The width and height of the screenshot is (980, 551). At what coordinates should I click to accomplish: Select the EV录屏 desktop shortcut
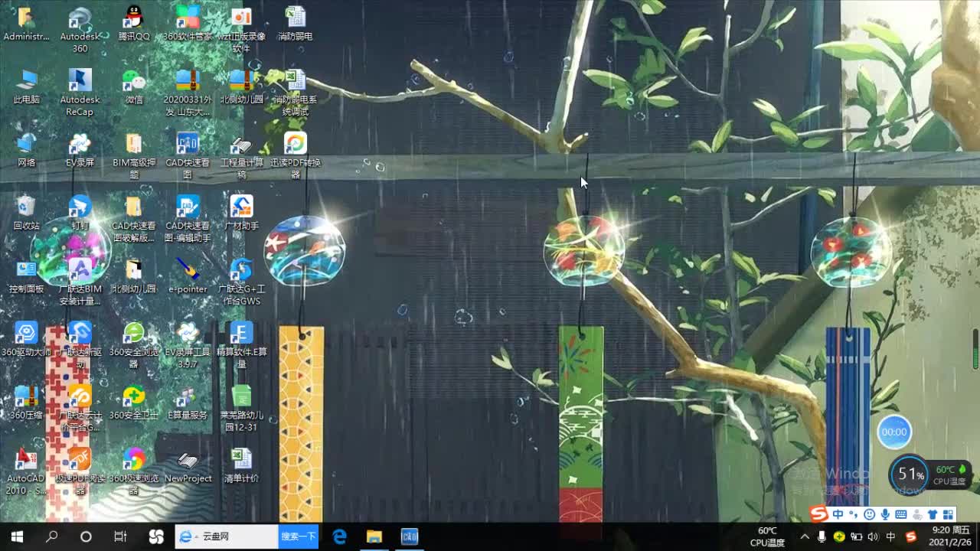80,149
